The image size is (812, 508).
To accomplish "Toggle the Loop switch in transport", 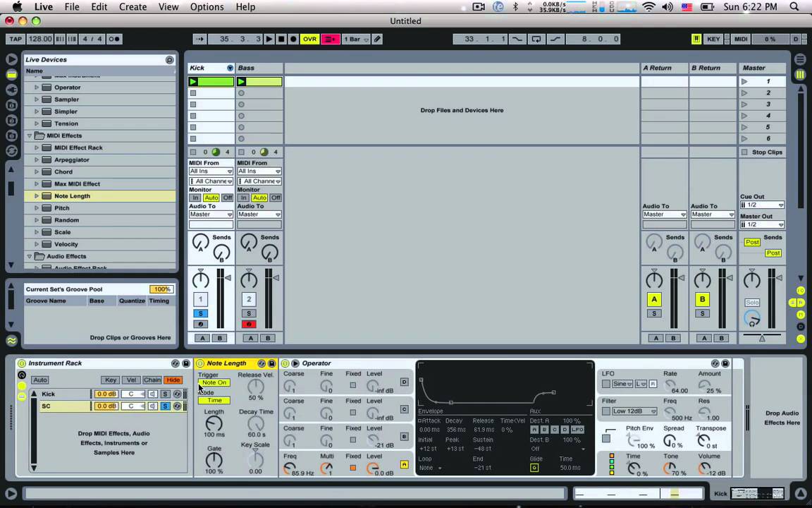I will (x=536, y=39).
